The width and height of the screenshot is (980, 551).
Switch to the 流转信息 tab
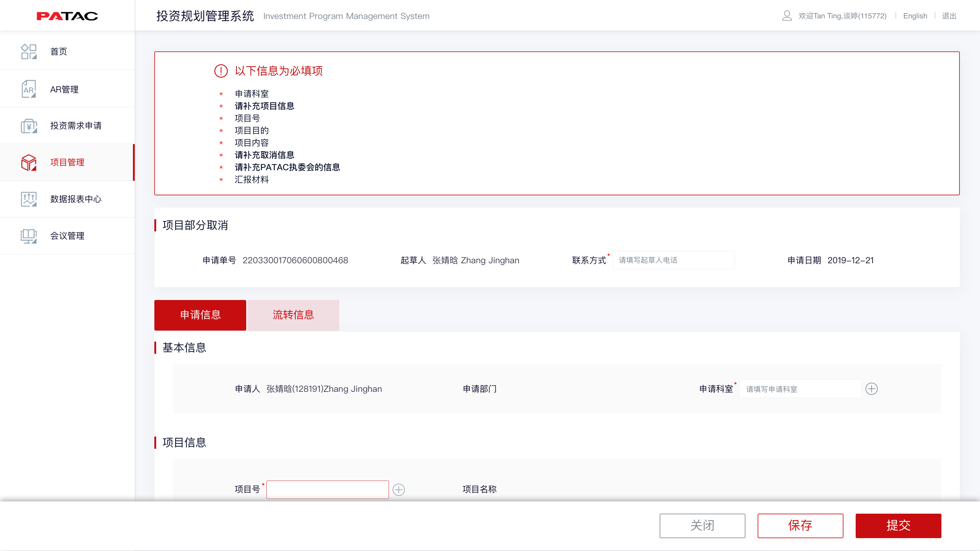[293, 315]
